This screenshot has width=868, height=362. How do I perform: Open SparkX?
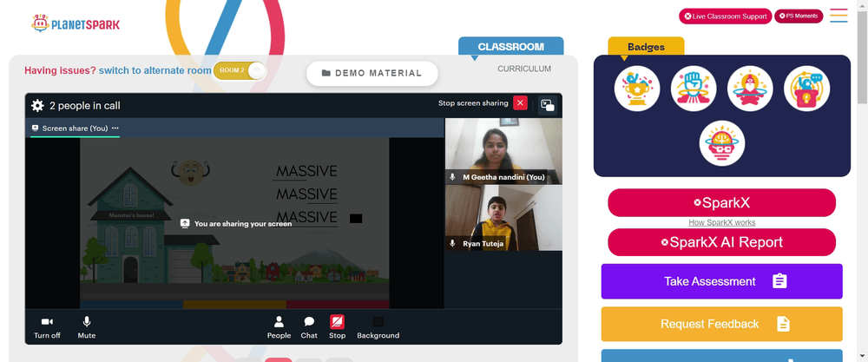tap(722, 202)
